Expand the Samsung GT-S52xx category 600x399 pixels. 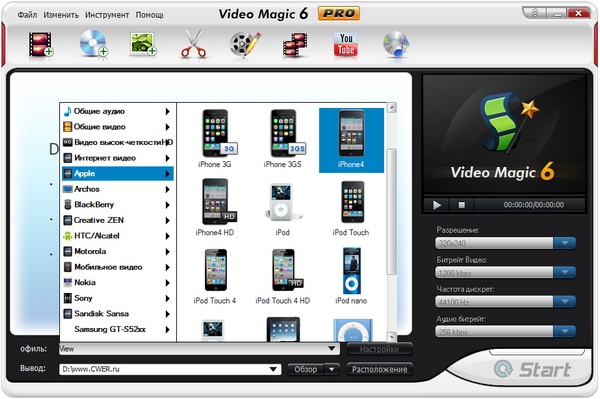point(117,329)
